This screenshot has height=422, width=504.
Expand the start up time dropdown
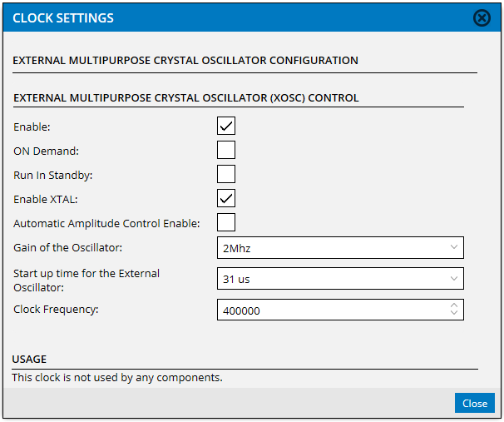(340, 279)
